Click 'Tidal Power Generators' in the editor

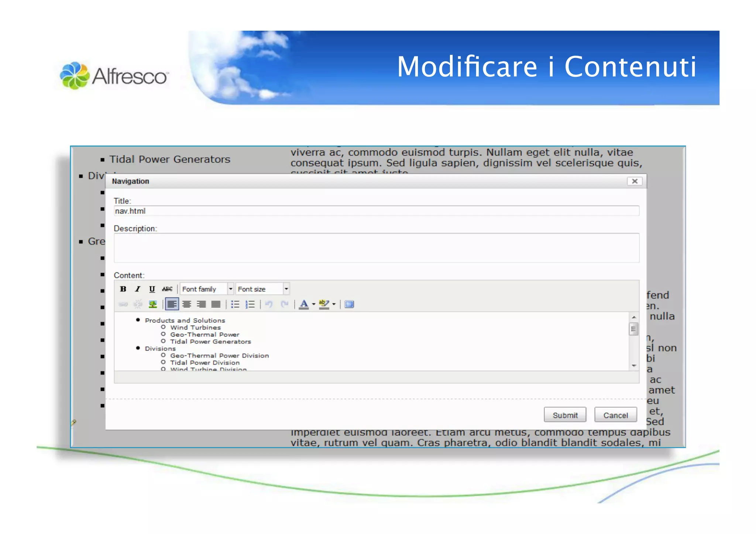click(210, 341)
